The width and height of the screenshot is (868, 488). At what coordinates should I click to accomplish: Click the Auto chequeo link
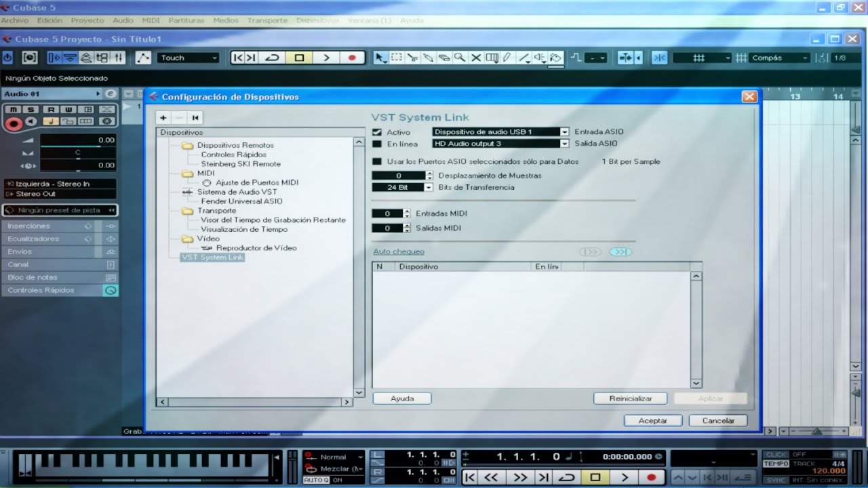tap(399, 251)
